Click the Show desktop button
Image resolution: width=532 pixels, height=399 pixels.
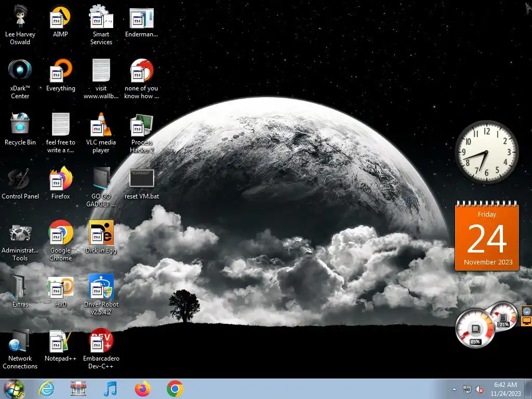tap(528, 389)
